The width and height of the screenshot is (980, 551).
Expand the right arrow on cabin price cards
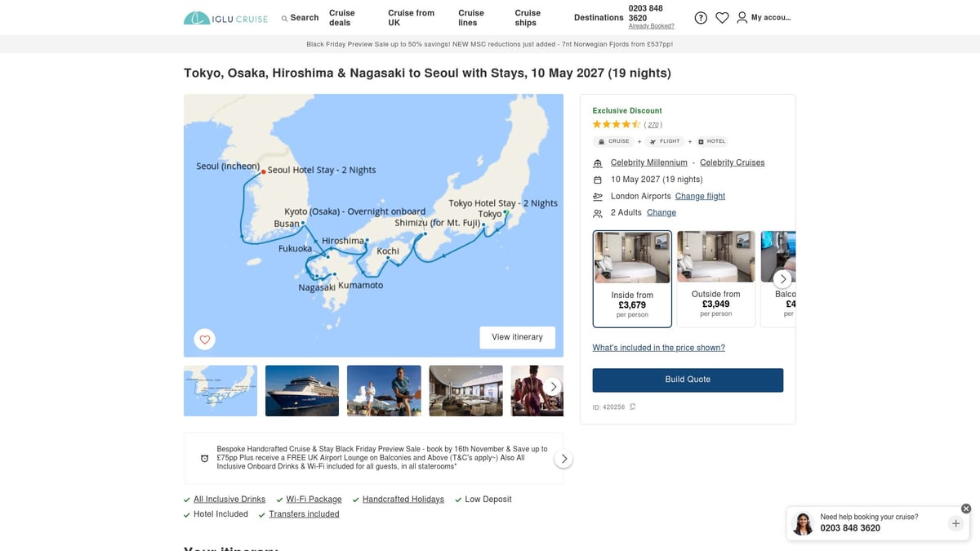click(782, 278)
